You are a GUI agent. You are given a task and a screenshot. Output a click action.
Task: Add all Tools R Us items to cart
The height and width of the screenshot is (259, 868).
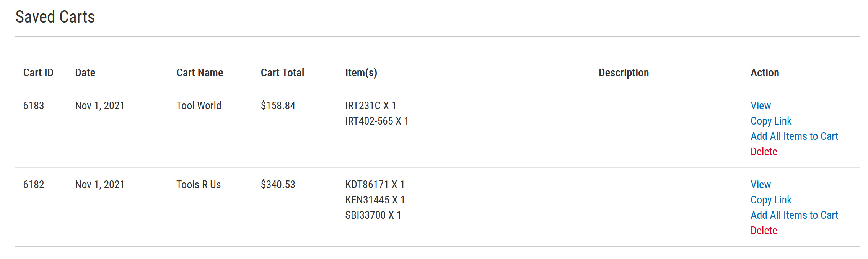click(x=794, y=215)
